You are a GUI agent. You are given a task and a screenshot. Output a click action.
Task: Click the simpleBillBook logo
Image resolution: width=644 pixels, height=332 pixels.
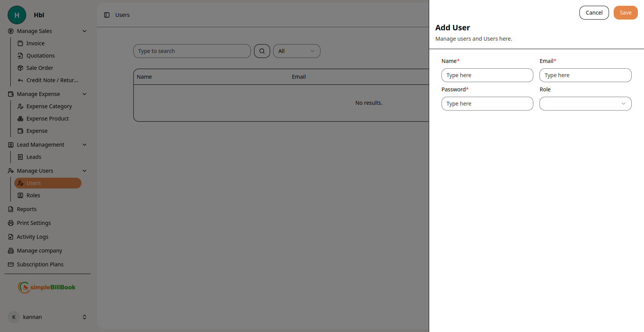click(47, 287)
